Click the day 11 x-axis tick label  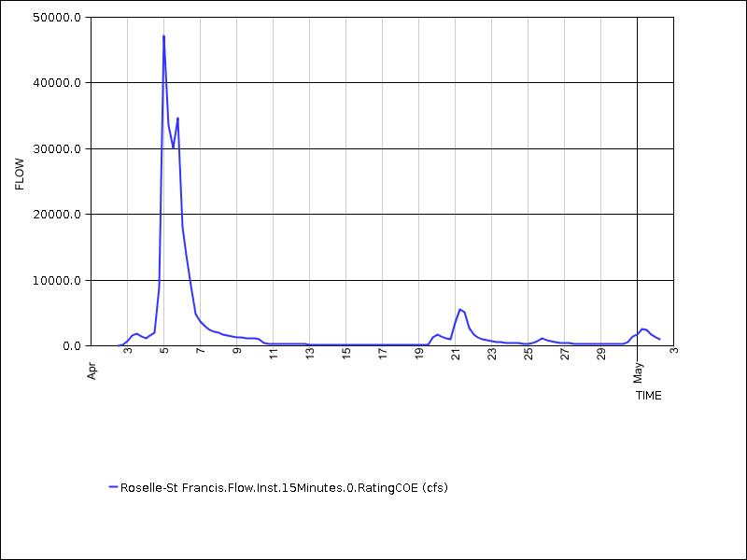[274, 354]
